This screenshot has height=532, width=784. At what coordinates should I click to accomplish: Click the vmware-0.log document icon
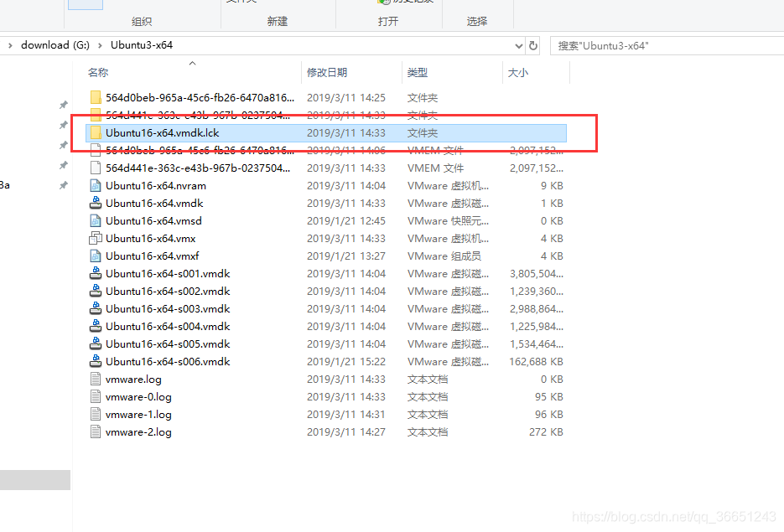coord(96,396)
